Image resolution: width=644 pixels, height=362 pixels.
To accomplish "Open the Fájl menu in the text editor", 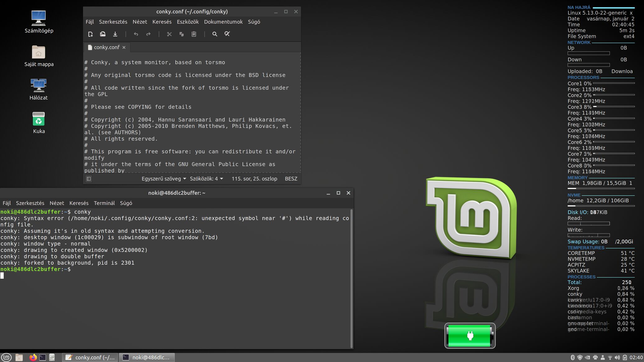I will 90,22.
